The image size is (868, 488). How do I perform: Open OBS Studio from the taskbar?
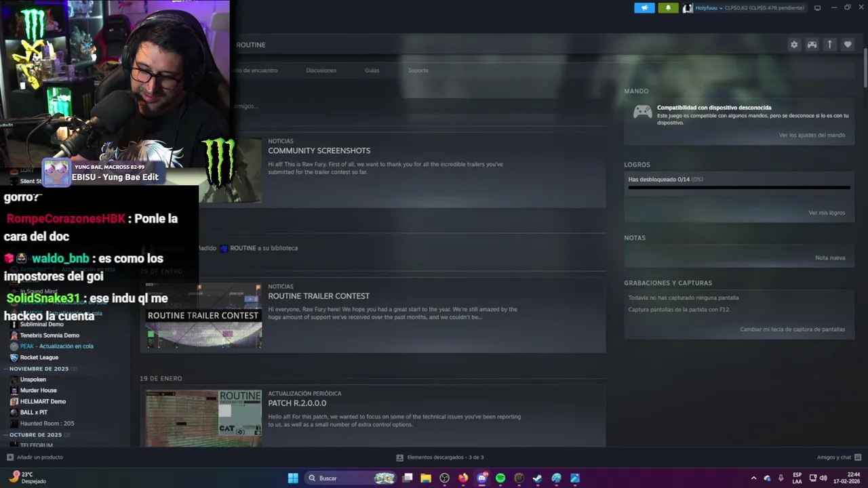point(445,479)
